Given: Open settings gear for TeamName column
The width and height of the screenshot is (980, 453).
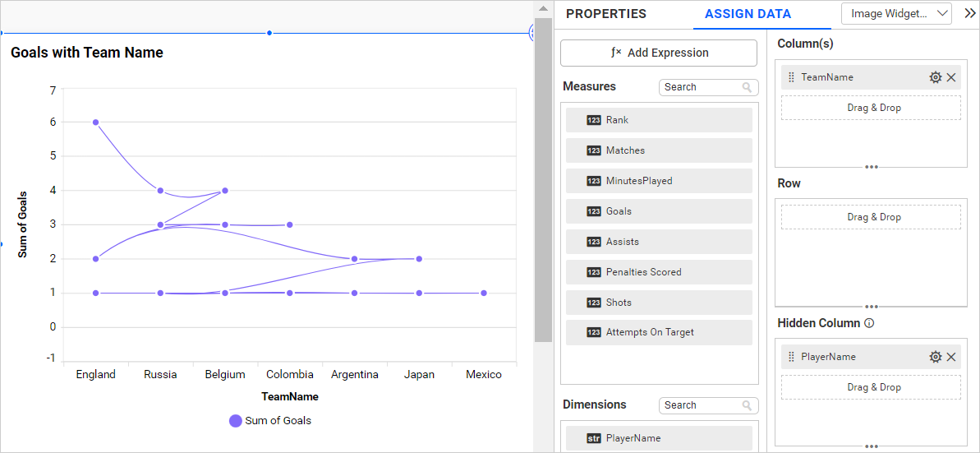Looking at the screenshot, I should click(x=935, y=77).
